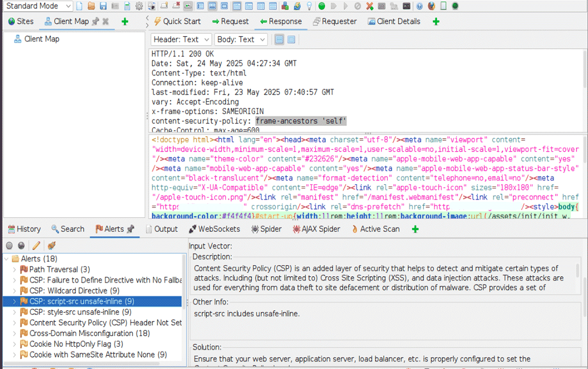Click the highlighted frame-ancestors 'self' text

301,121
